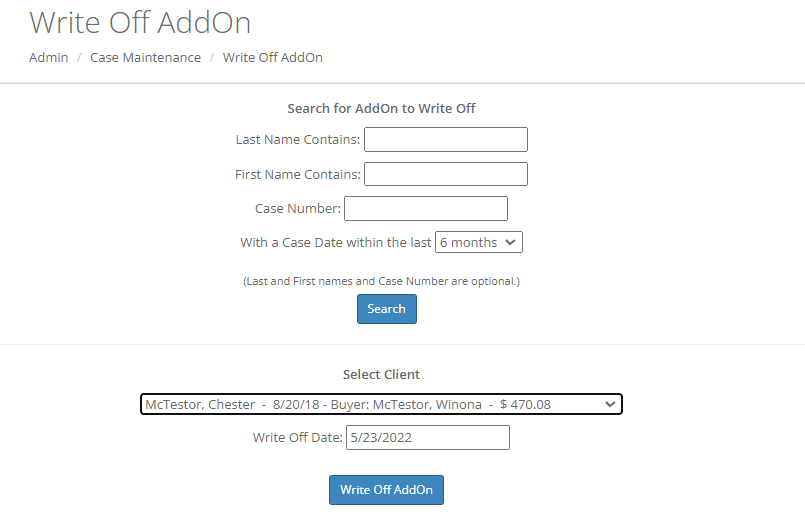The image size is (805, 527).
Task: Open the 6 months case date dropdown
Action: (x=479, y=242)
